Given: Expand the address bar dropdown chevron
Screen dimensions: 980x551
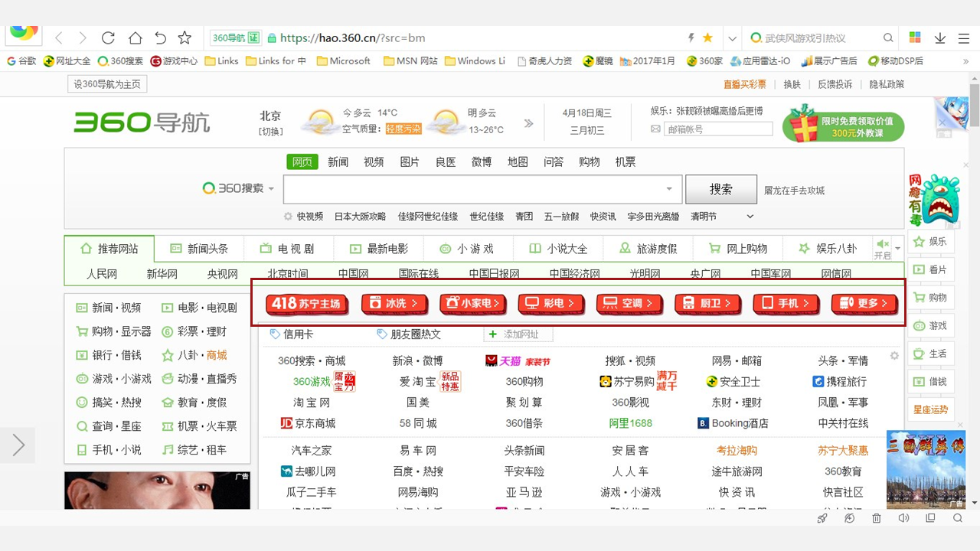Looking at the screenshot, I should click(x=733, y=37).
